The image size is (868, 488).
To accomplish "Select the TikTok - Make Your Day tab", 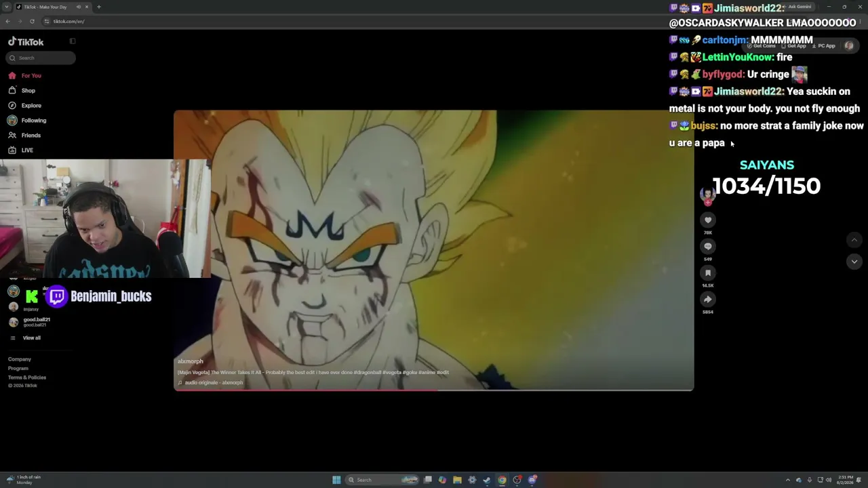I will tap(52, 7).
